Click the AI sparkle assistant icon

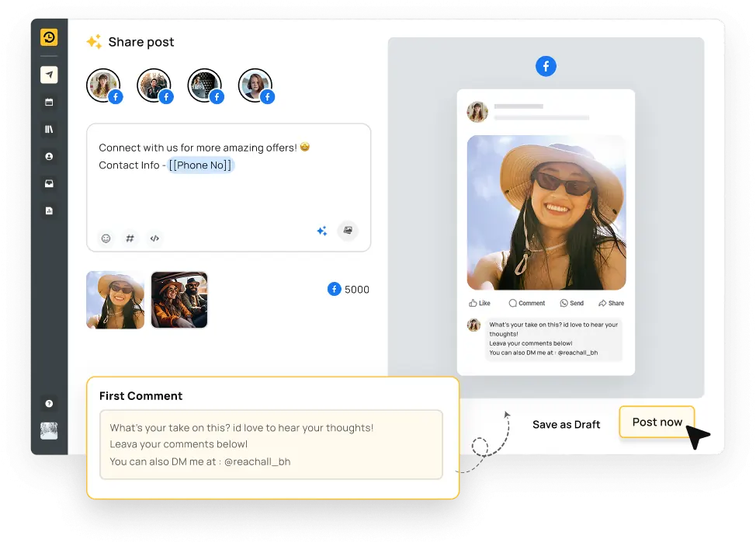click(x=321, y=231)
